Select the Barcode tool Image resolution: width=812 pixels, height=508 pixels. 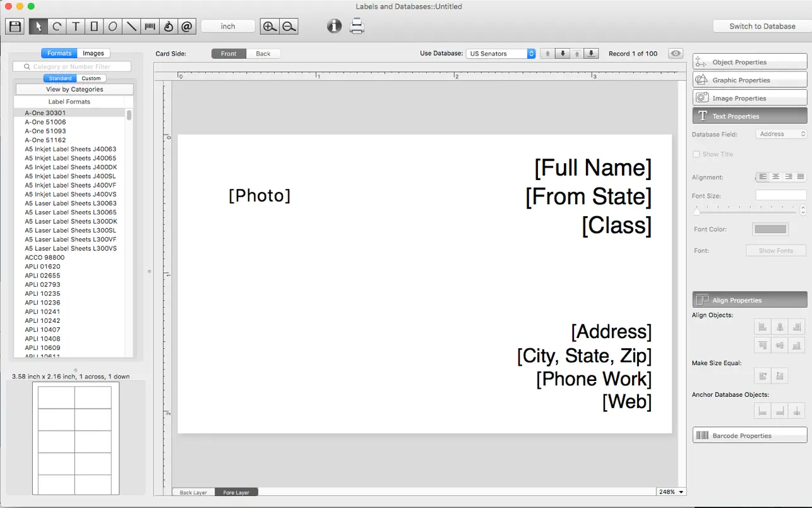pos(150,27)
